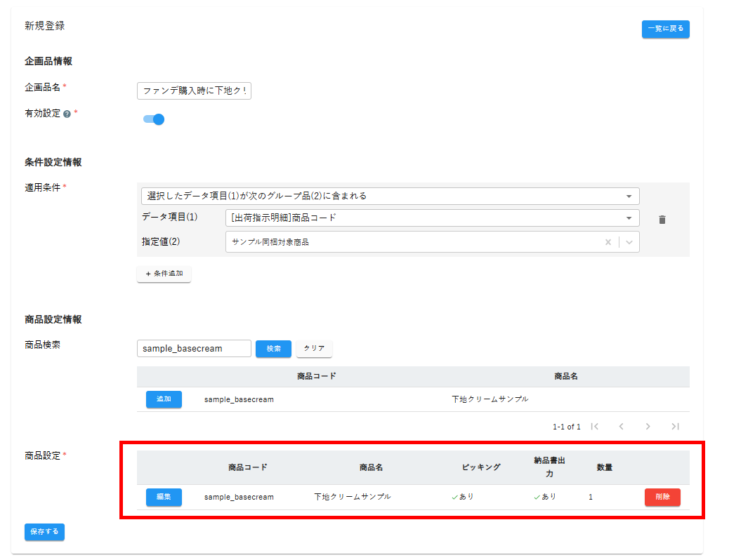Click the help icon next to 有効設定

(x=67, y=114)
